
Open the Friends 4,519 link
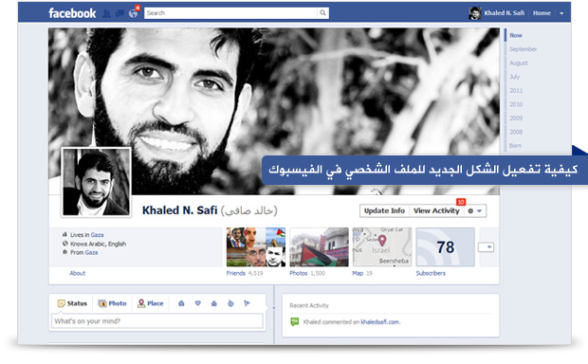point(245,273)
